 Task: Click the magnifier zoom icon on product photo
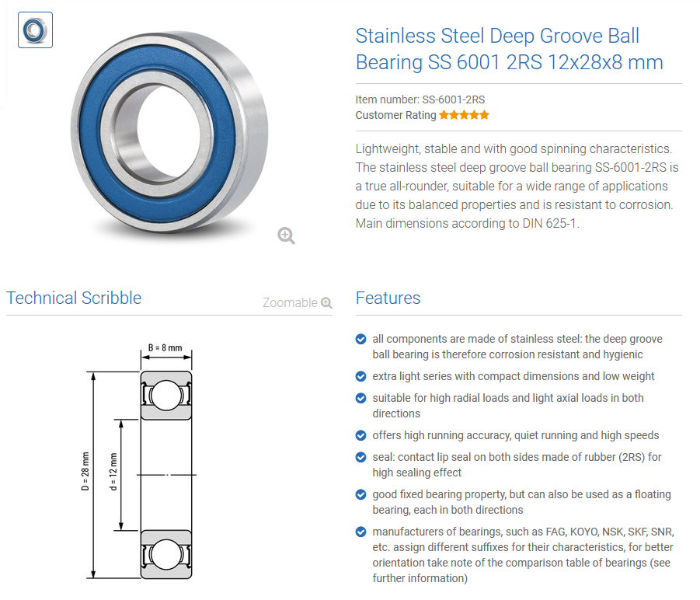tap(286, 235)
